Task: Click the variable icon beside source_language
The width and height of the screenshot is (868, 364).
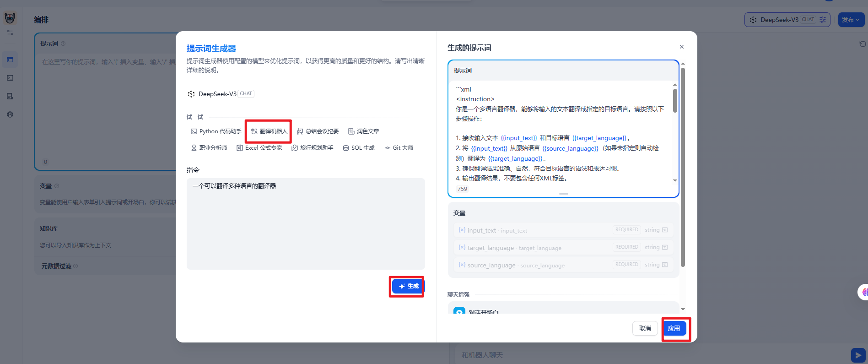Action: click(x=462, y=265)
